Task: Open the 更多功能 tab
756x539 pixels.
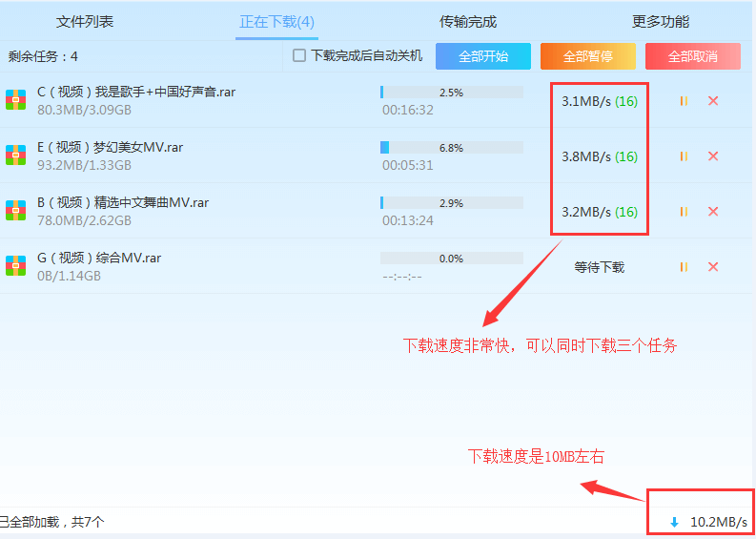Action: (x=661, y=22)
